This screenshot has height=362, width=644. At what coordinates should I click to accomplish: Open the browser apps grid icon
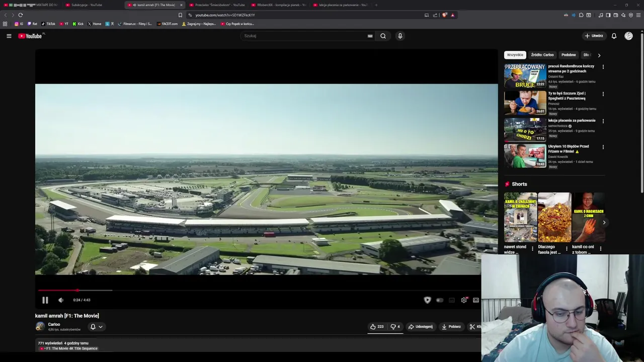point(5,24)
